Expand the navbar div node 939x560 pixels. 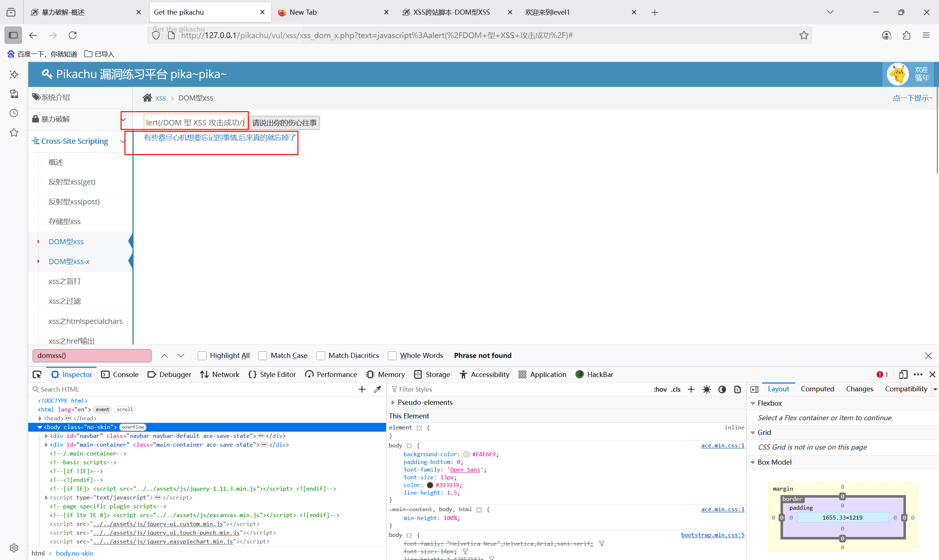pos(47,436)
